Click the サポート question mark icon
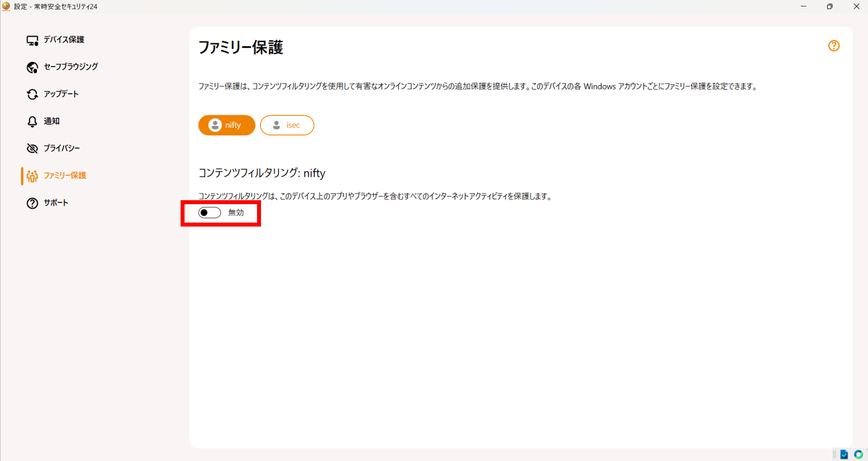 point(32,202)
